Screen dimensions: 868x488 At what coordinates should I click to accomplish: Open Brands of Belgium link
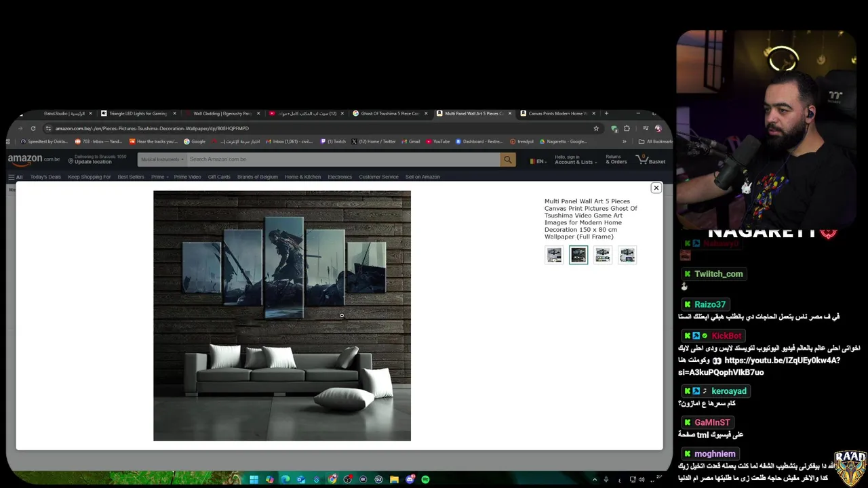point(258,177)
